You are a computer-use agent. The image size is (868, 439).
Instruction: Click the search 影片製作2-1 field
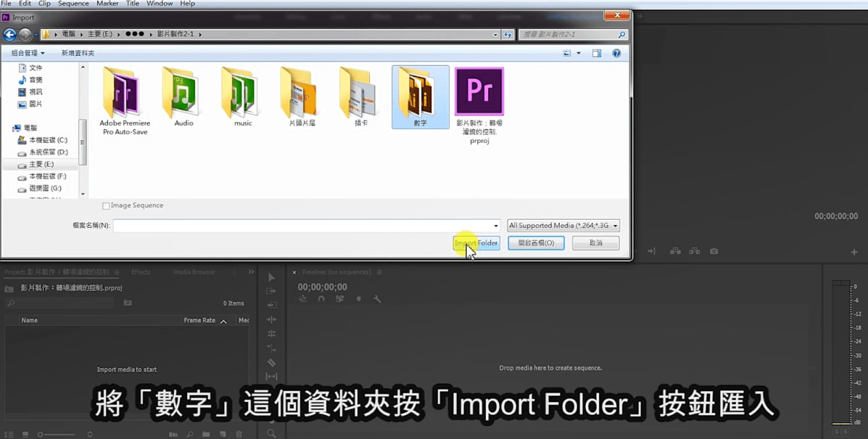(x=573, y=34)
